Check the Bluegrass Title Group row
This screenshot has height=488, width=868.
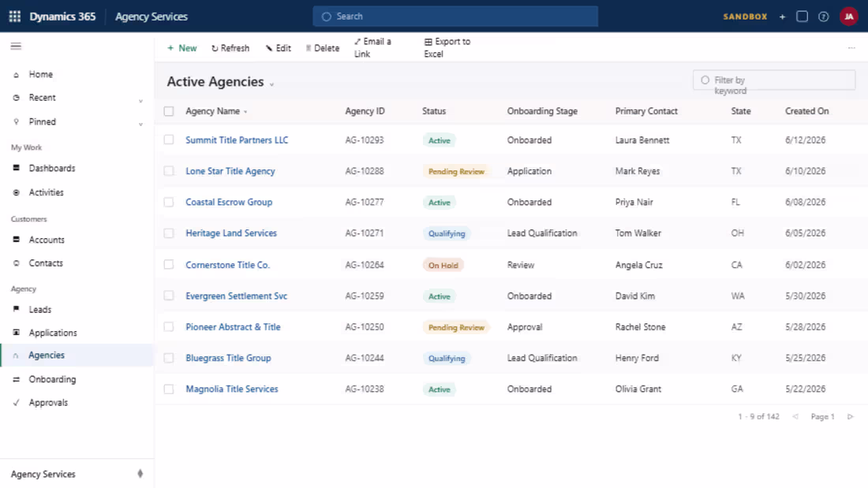[169, 358]
